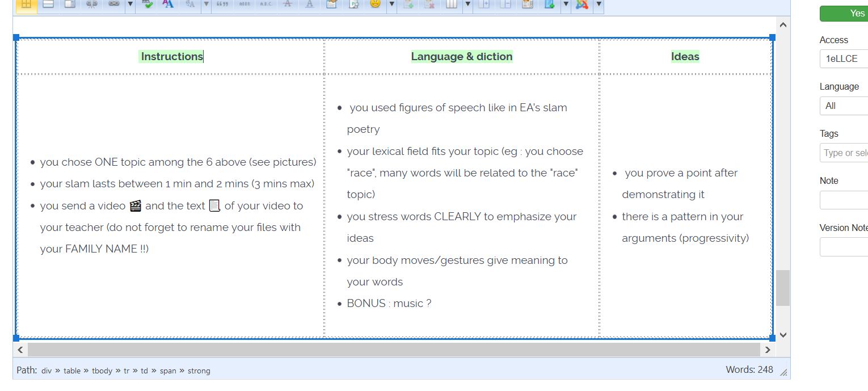Screen dimensions: 868x391
Task: Insert a horizontal rule from the toolbar
Action: (48, 5)
